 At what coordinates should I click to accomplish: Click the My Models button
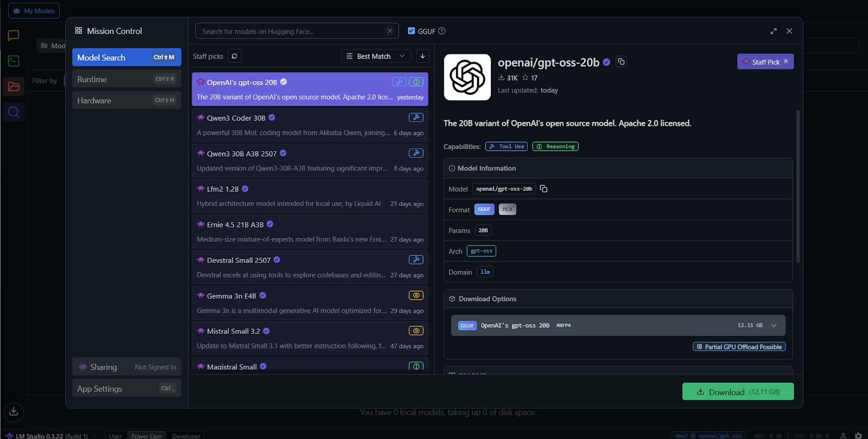click(34, 11)
